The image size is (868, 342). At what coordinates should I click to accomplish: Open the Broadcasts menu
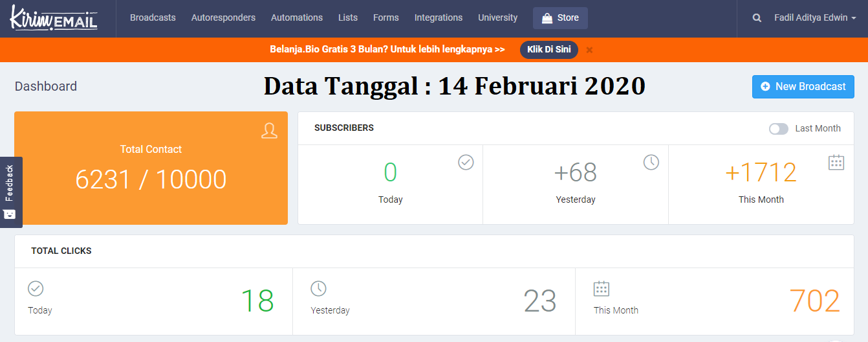[153, 18]
